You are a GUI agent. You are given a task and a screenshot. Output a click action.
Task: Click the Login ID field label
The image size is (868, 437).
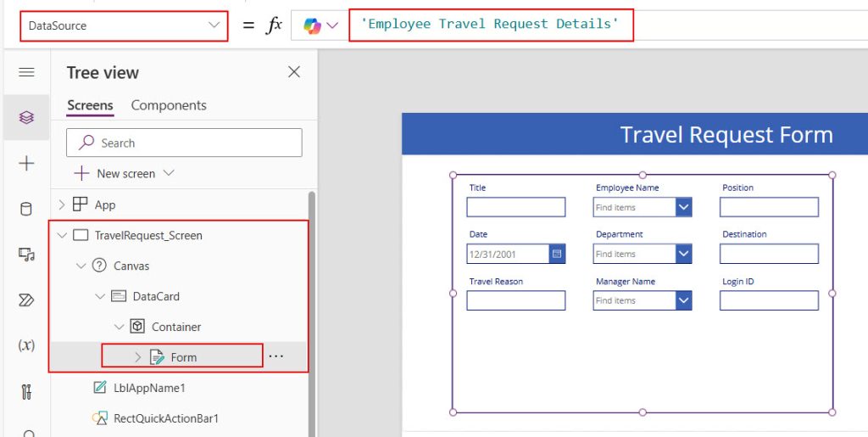click(x=738, y=282)
